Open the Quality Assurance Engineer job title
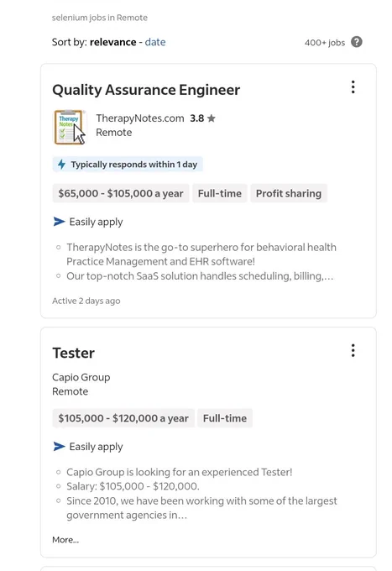The width and height of the screenshot is (392, 571). 146,90
